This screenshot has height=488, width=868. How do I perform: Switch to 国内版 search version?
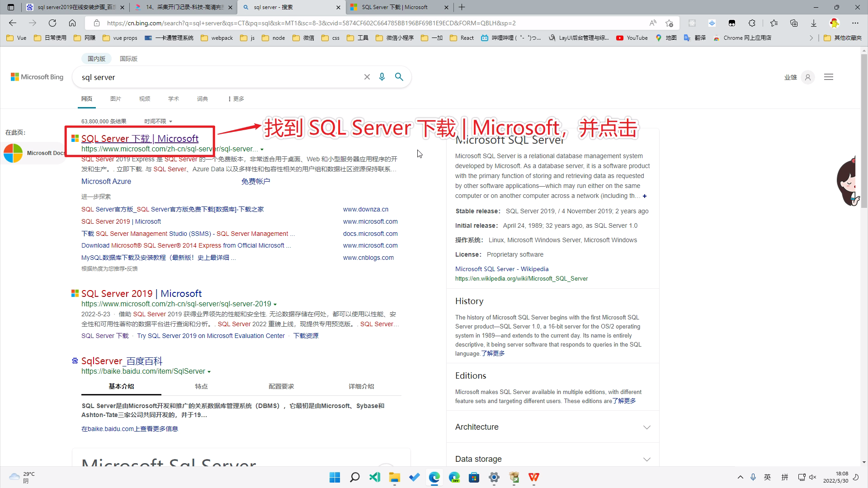96,59
